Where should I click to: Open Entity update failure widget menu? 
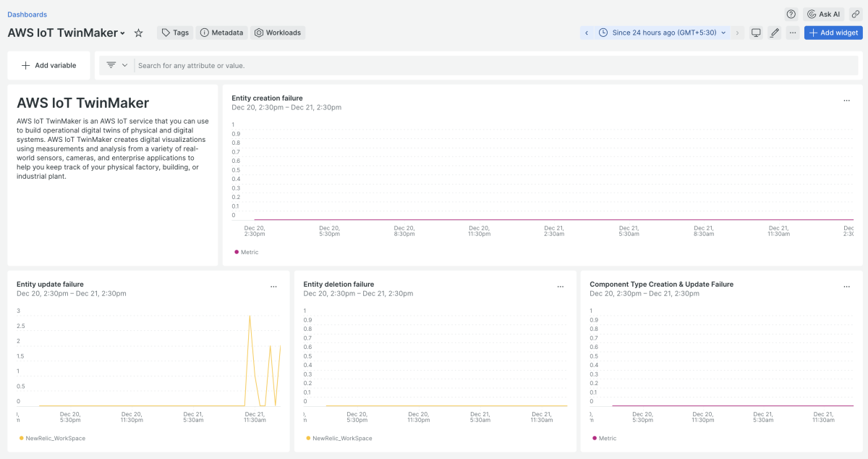point(273,287)
